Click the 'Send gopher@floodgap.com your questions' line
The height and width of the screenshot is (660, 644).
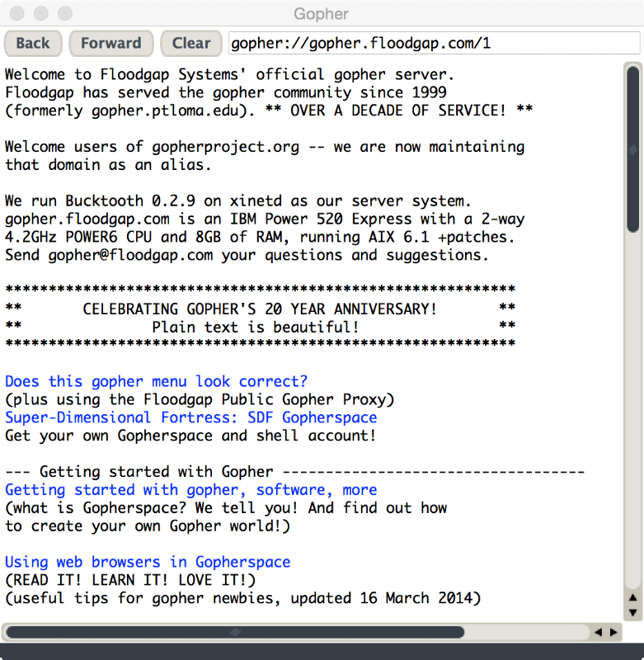[x=247, y=255]
